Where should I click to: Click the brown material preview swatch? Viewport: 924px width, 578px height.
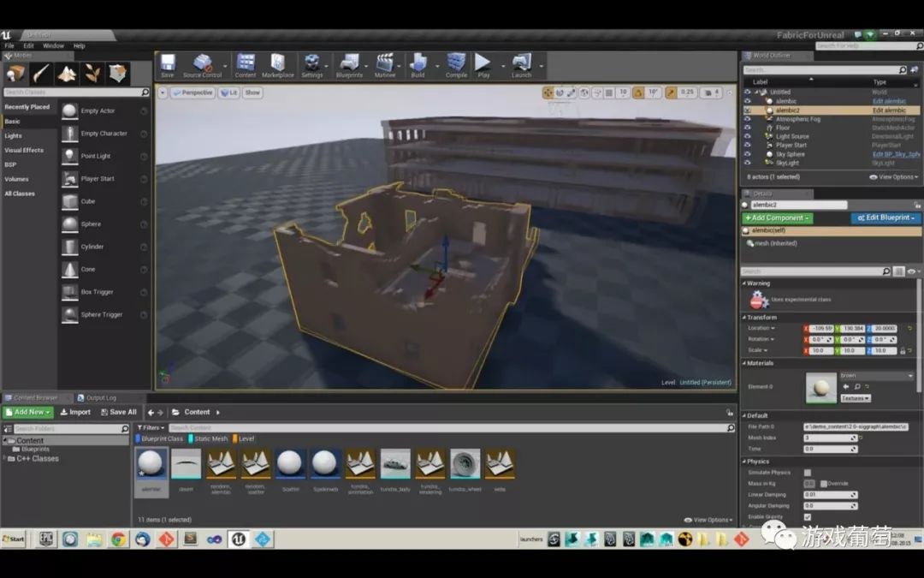point(820,388)
